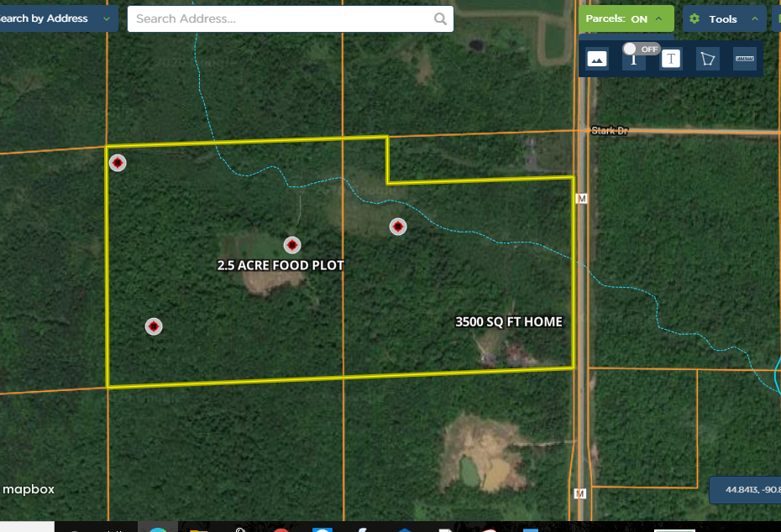The image size is (781, 532).
Task: Click the Stark Dr road label
Action: coord(609,130)
